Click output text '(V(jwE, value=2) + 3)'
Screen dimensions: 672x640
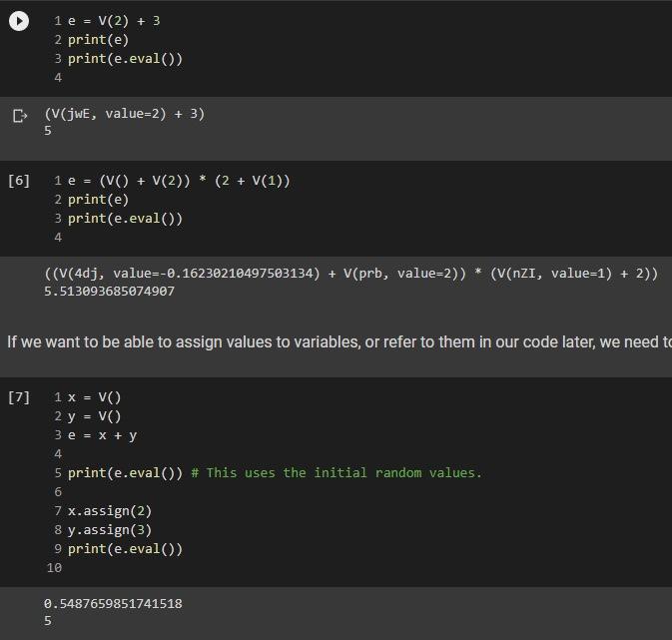(x=125, y=114)
